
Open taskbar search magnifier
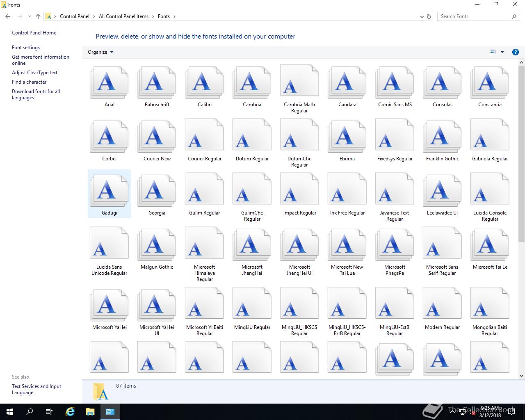(30, 412)
